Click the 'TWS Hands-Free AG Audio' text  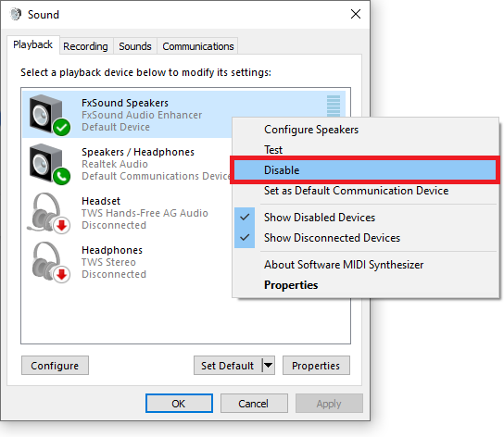pyautogui.click(x=145, y=213)
